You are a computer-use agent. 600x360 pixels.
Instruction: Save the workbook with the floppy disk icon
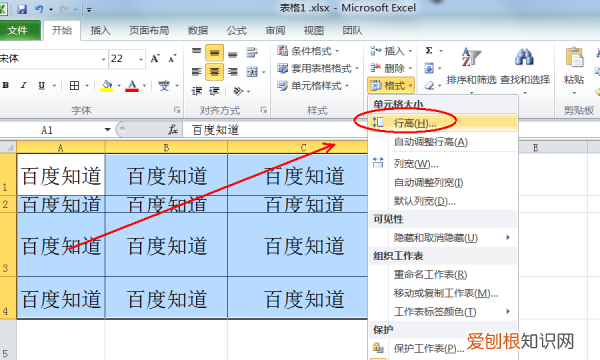(x=22, y=9)
